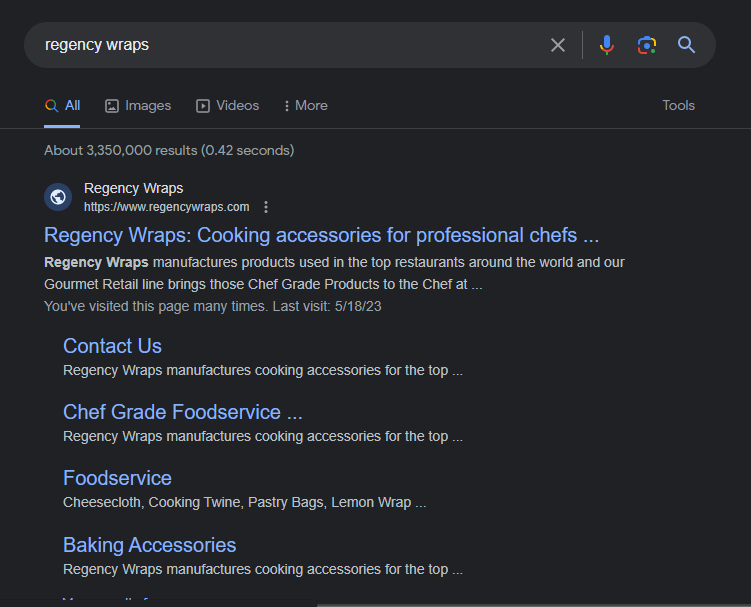Click the magnifying glass search button

pos(686,45)
